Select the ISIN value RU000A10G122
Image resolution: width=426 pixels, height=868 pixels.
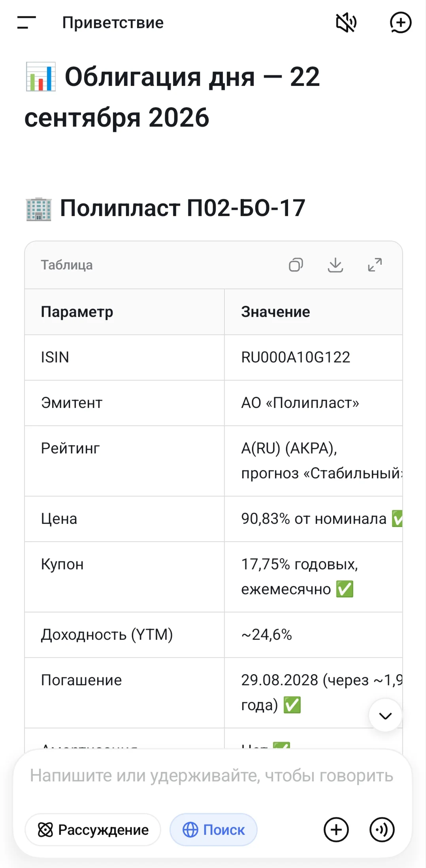[296, 357]
